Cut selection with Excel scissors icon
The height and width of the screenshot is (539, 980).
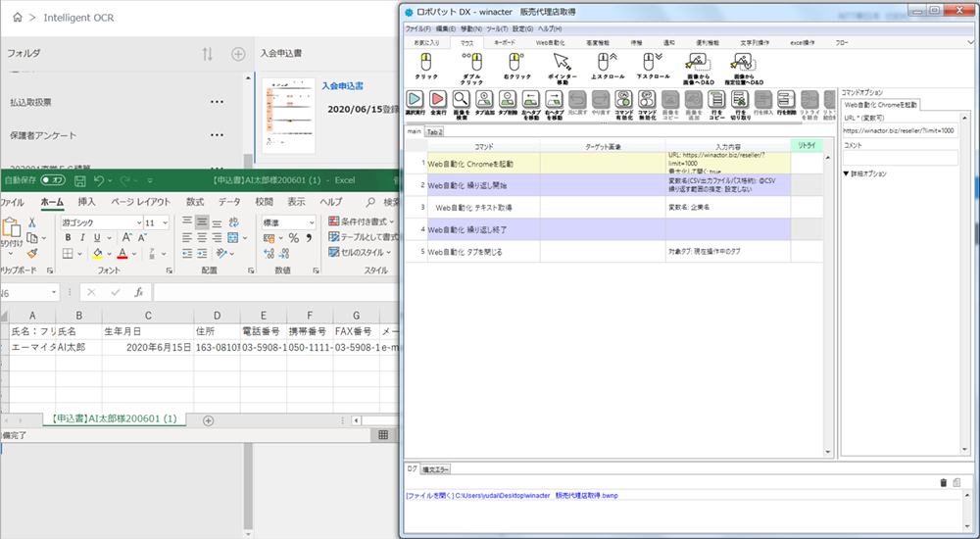32,222
